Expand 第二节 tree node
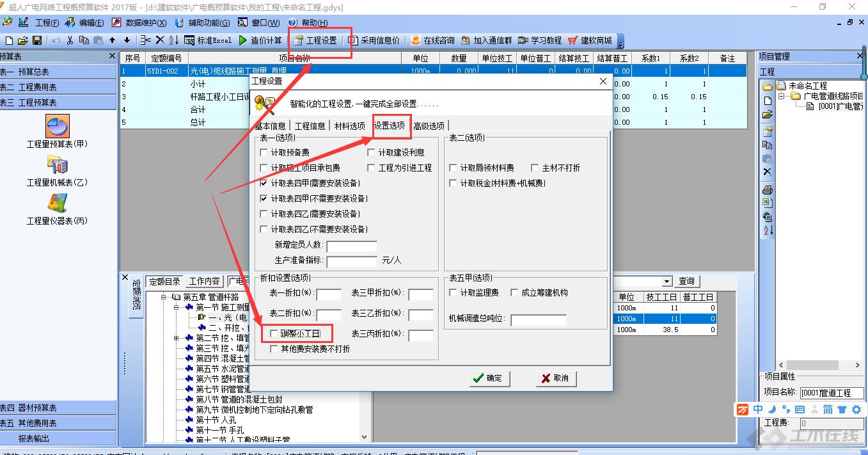 click(176, 338)
